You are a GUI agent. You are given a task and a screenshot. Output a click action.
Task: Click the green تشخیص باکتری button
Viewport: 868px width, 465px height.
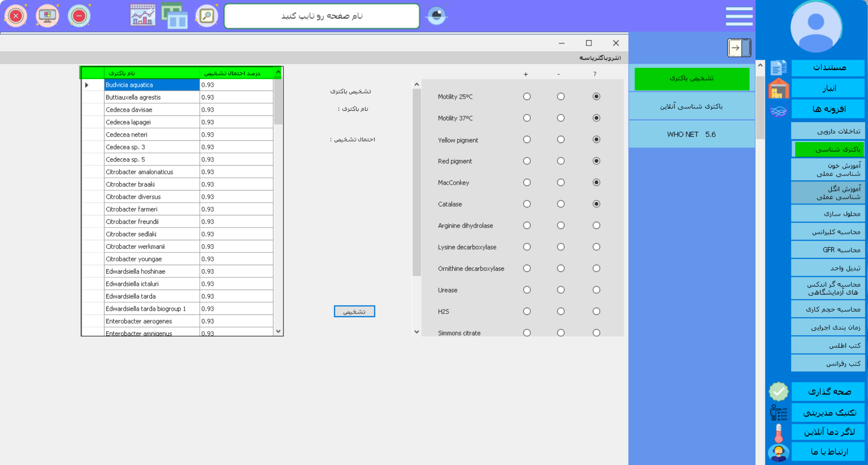pos(691,79)
